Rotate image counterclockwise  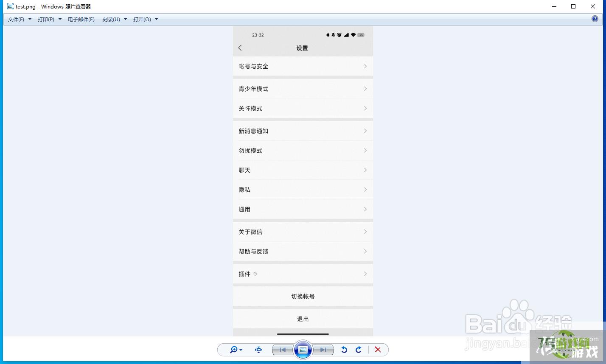(344, 350)
